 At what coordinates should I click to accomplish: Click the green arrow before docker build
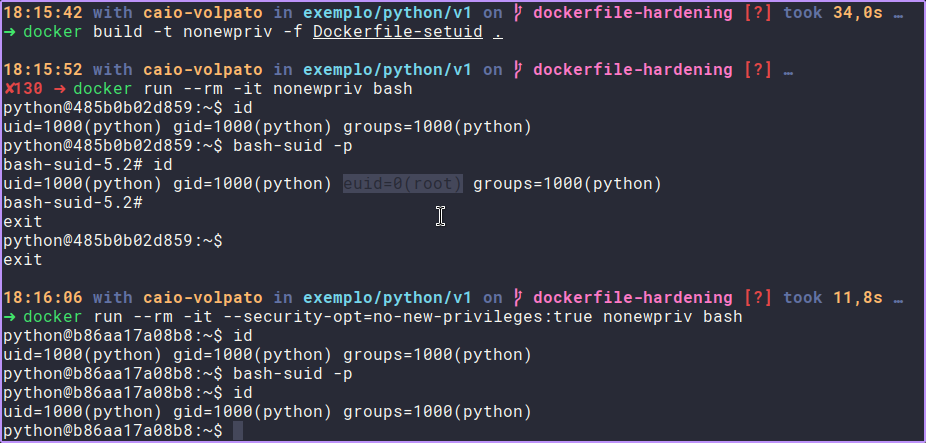coord(9,32)
